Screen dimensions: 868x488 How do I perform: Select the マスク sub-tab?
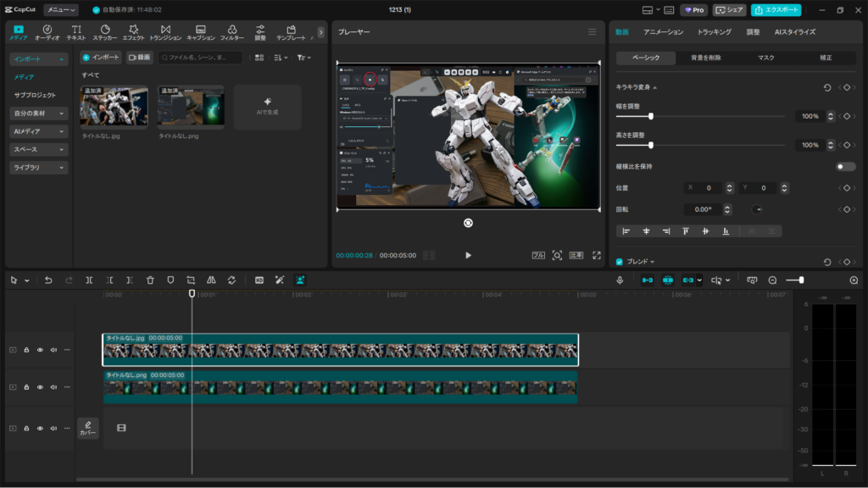pos(765,58)
